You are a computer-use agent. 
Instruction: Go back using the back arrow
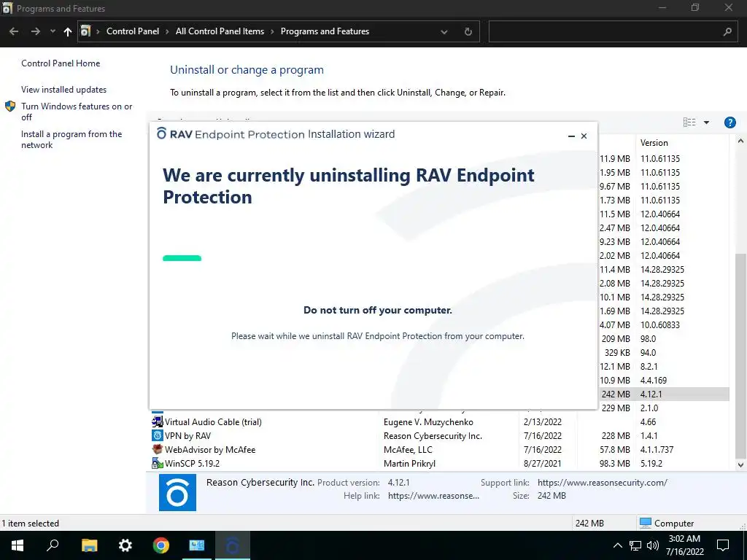click(x=14, y=31)
